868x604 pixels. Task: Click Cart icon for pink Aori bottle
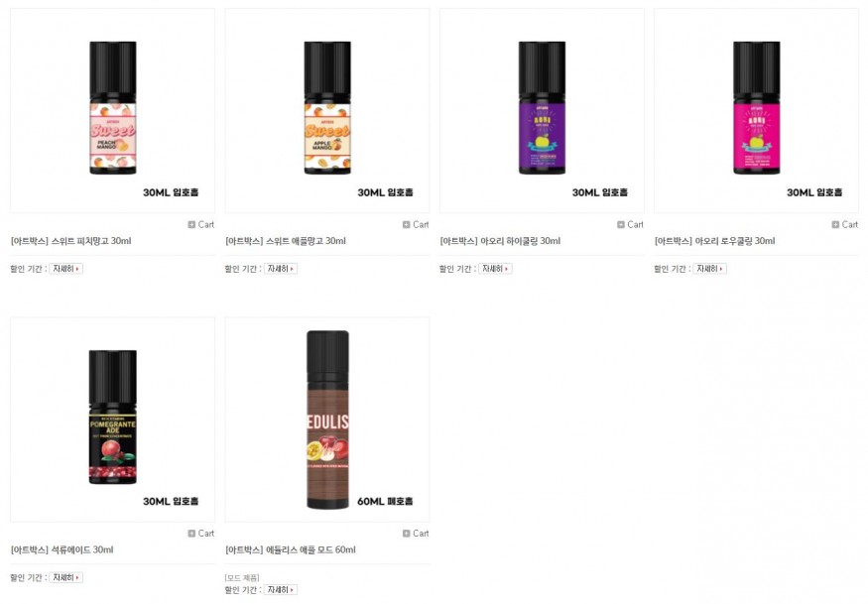(x=845, y=225)
